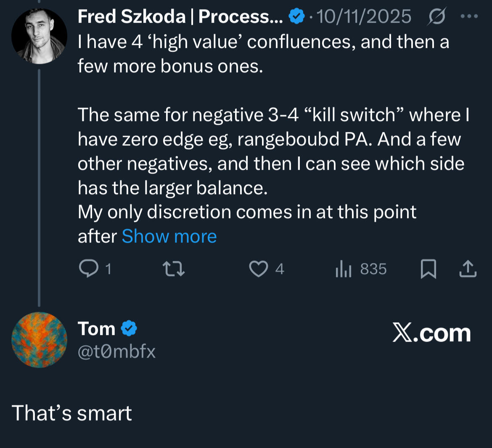Click the 10/11/2025 tweet date

coord(364,17)
